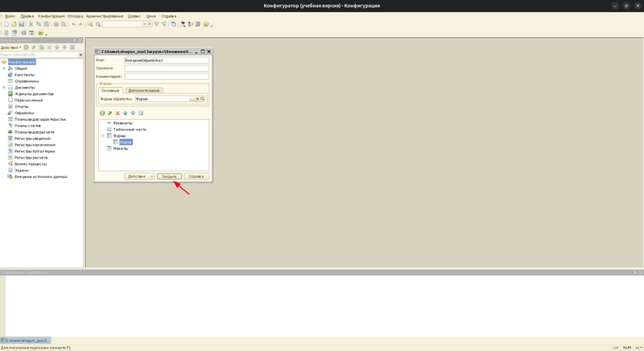Open the Окна menu

coord(151,16)
